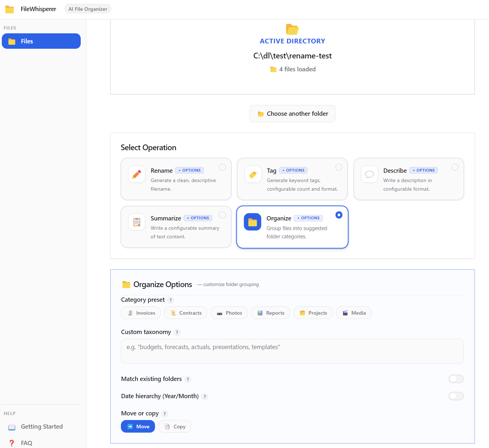This screenshot has width=489, height=448.
Task: Click the Files sidebar folder icon
Action: (12, 42)
